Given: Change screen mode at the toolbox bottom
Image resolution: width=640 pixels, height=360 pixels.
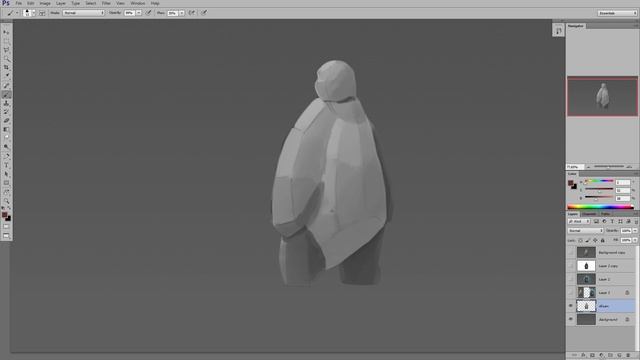Looking at the screenshot, I should [x=6, y=236].
